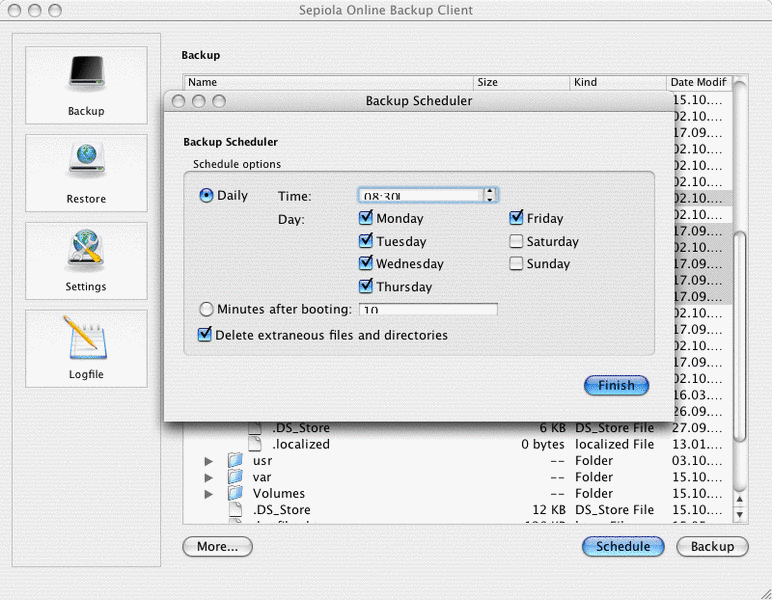Click the Time field stepper arrows

coord(489,195)
